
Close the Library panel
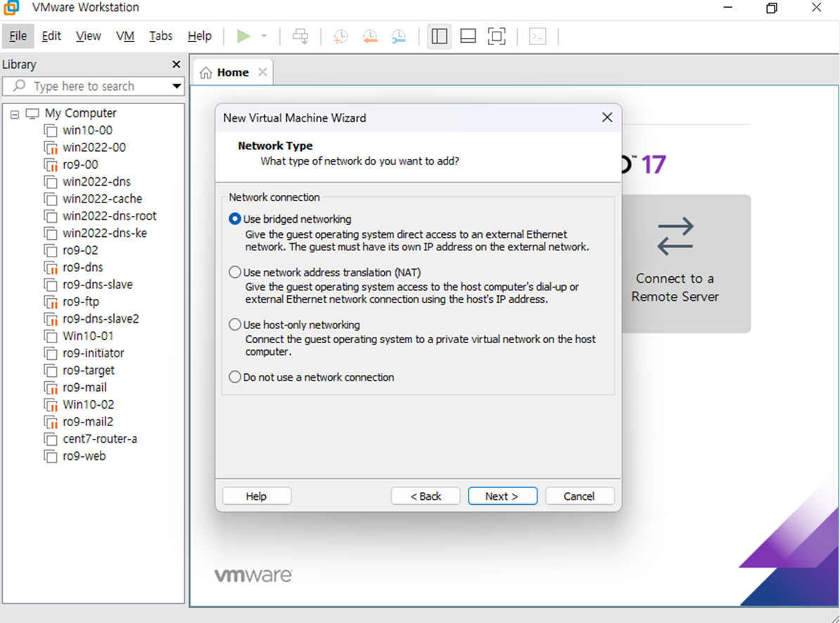(x=177, y=64)
